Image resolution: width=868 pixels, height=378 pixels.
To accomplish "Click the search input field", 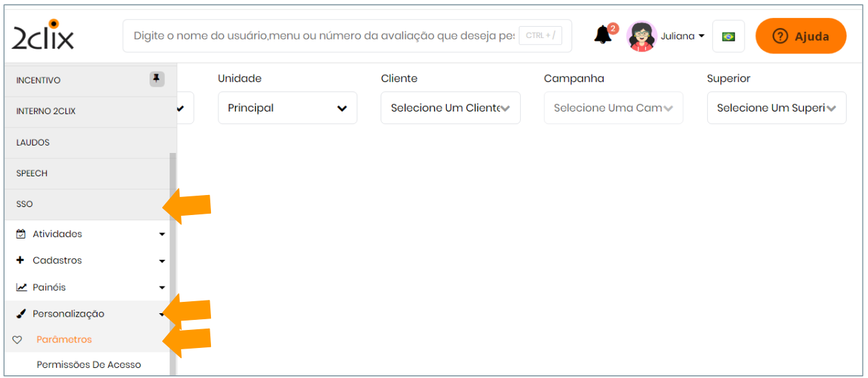I will [324, 36].
